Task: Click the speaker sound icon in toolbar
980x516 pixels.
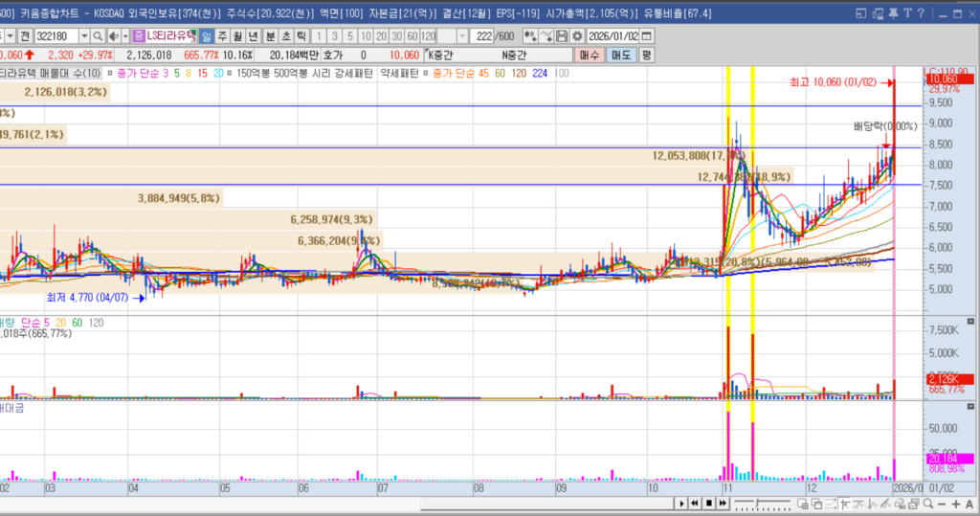Action: coord(113,35)
